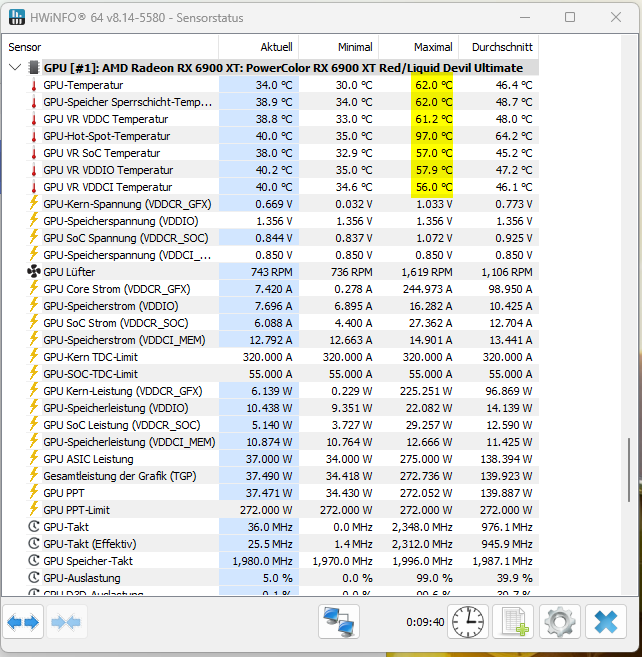This screenshot has width=642, height=657.
Task: Click thermometer icon next to GPU-Hot-Spot-Temperatur
Action: point(34,136)
